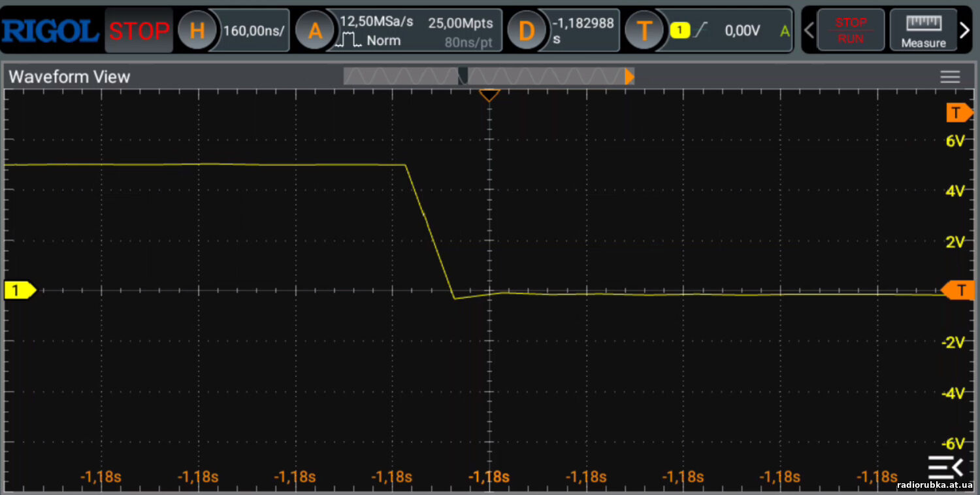Select the channel 1 ground level marker

point(19,290)
